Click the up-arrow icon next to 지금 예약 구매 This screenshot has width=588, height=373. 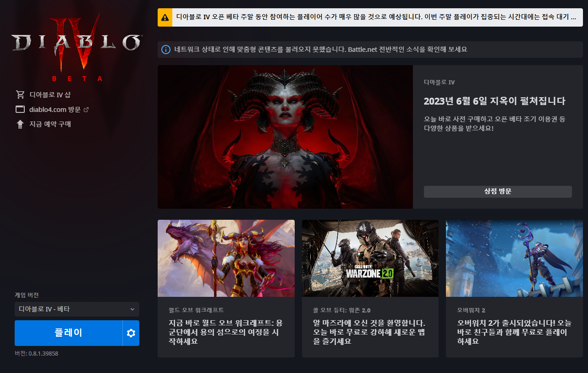click(x=20, y=124)
